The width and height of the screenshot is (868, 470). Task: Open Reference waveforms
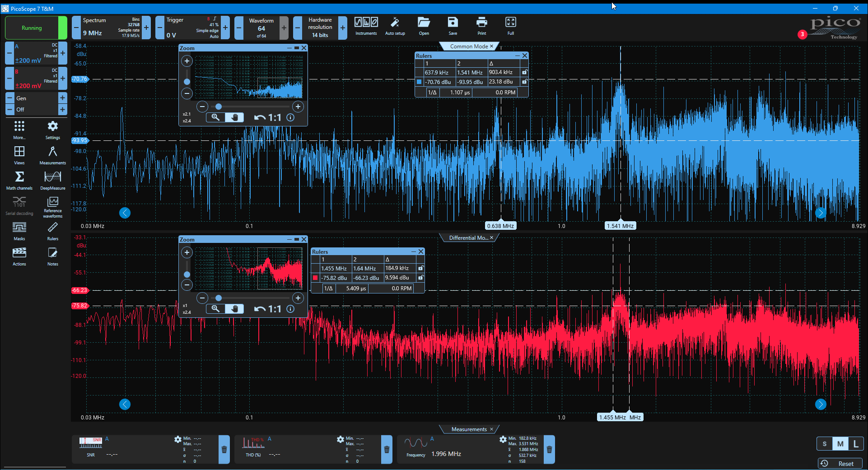coord(53,207)
